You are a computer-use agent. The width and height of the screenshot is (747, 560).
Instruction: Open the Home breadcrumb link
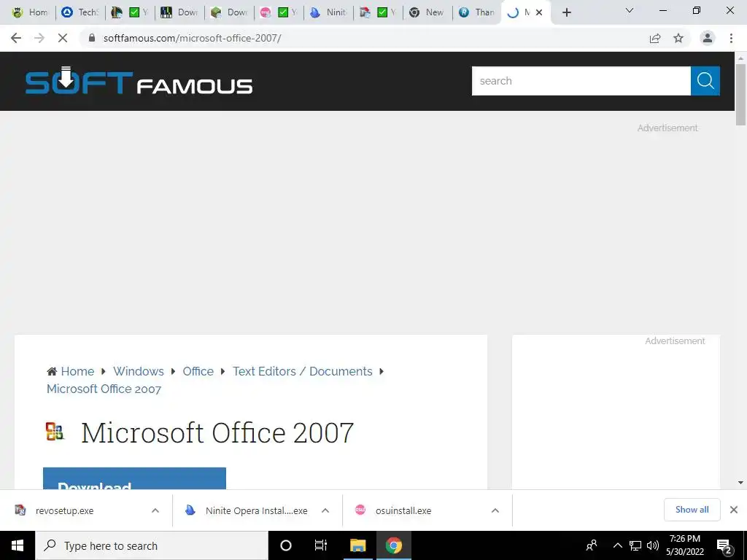point(77,371)
